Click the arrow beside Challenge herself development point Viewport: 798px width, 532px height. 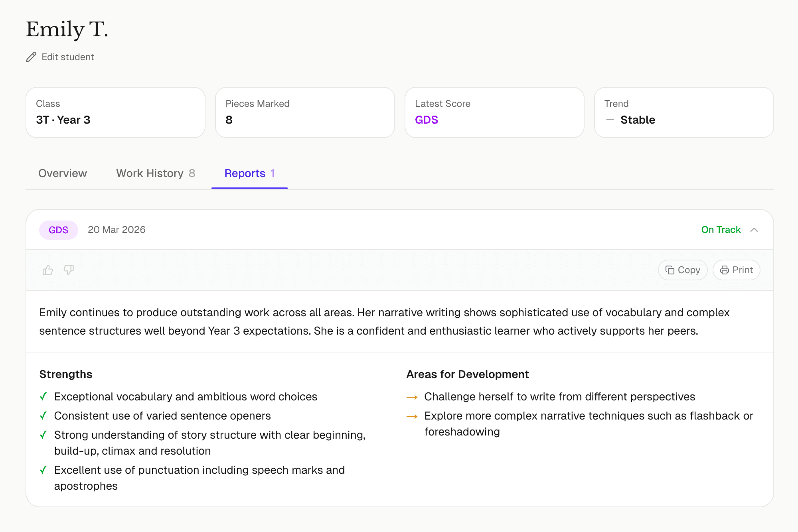(412, 397)
